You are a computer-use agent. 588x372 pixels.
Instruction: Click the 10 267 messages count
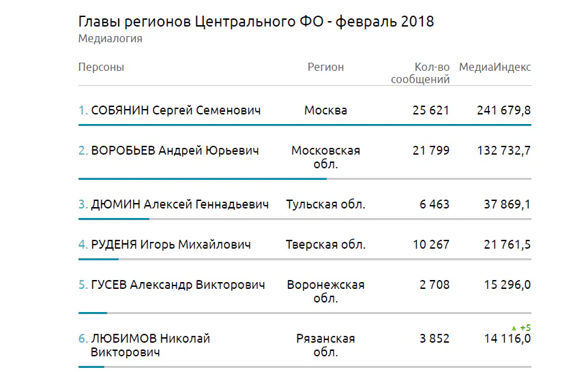(431, 245)
